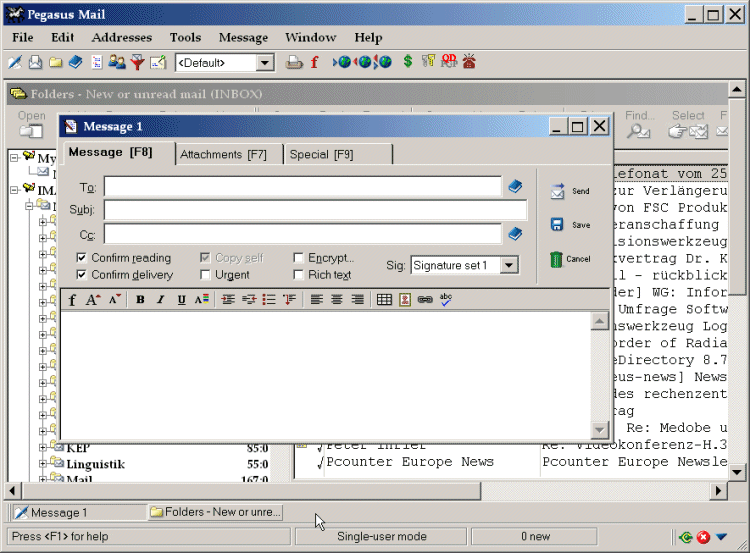Screen dimensions: 750x553
Task: Center text in message editor
Action: click(337, 300)
